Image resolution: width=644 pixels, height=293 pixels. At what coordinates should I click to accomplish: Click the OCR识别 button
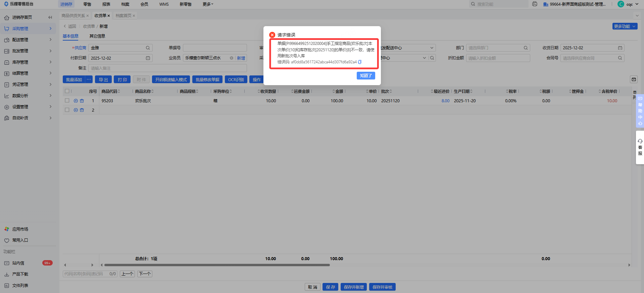coord(236,79)
